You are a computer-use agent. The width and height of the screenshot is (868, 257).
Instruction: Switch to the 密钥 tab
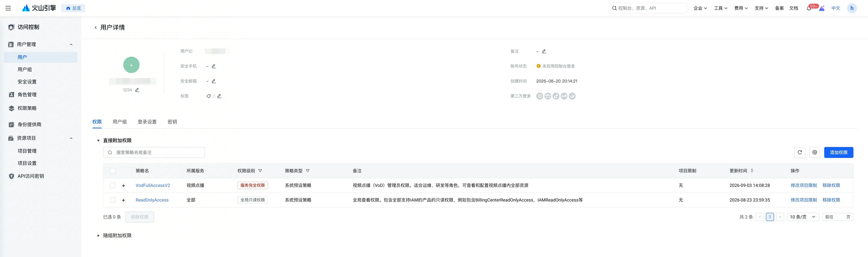(172, 122)
